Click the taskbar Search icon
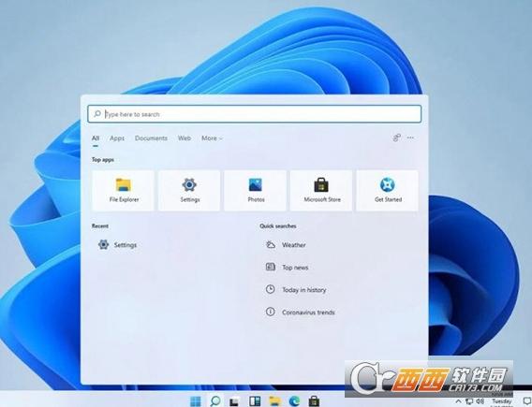 click(x=215, y=401)
